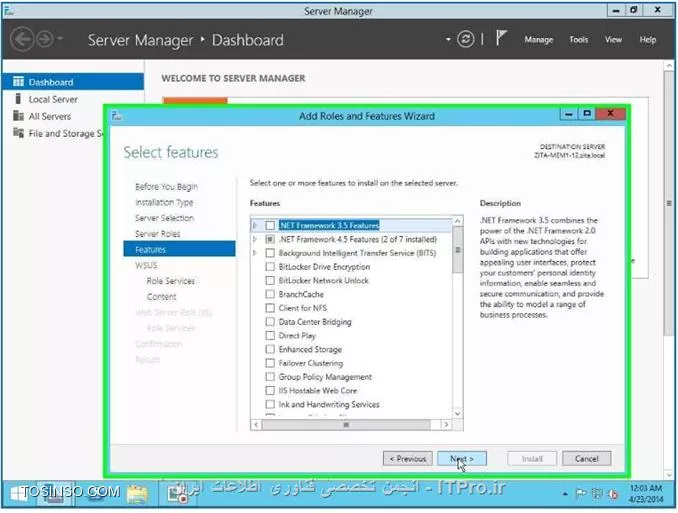678x513 pixels.
Task: Click the Server Manager back arrow
Action: [x=22, y=39]
